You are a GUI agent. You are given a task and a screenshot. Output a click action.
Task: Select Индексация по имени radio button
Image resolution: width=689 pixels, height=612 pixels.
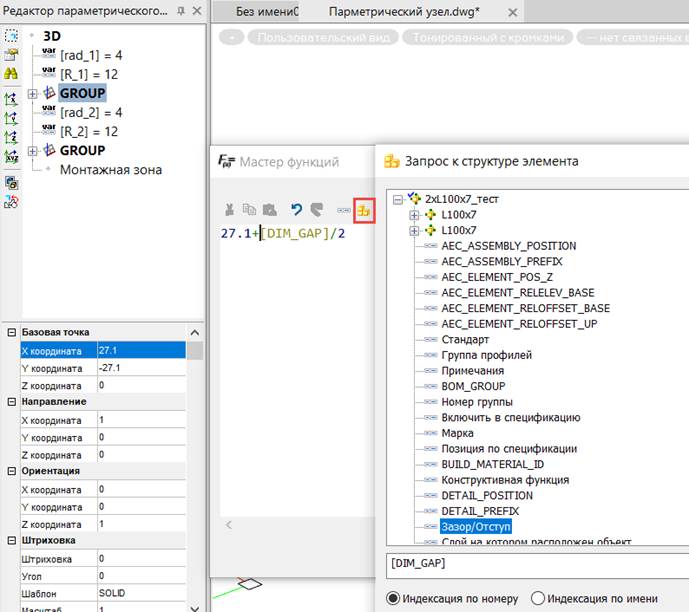[x=537, y=598]
